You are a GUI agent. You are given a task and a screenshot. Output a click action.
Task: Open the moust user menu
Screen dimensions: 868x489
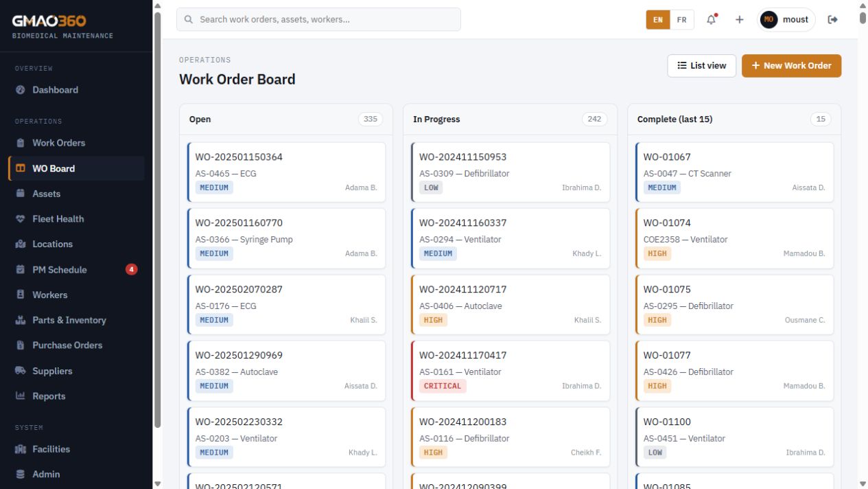tap(786, 19)
